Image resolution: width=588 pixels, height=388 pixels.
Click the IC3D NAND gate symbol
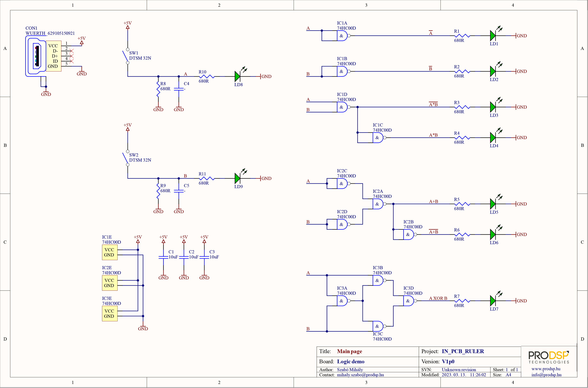[410, 301]
